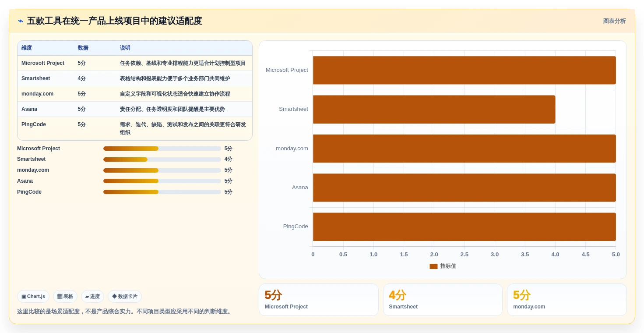Click the description starting with 责任分配
Viewport: 644px width, 333px height.
pos(172,109)
